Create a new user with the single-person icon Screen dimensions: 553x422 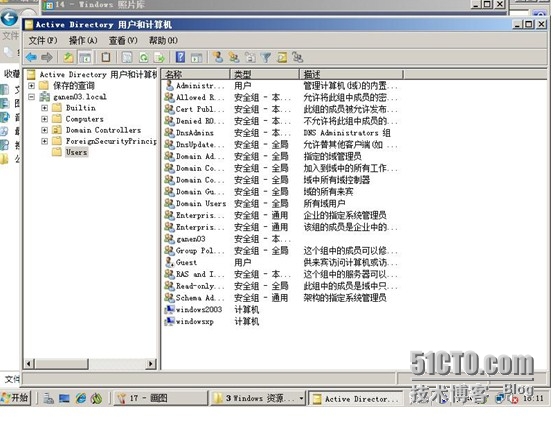(218, 57)
